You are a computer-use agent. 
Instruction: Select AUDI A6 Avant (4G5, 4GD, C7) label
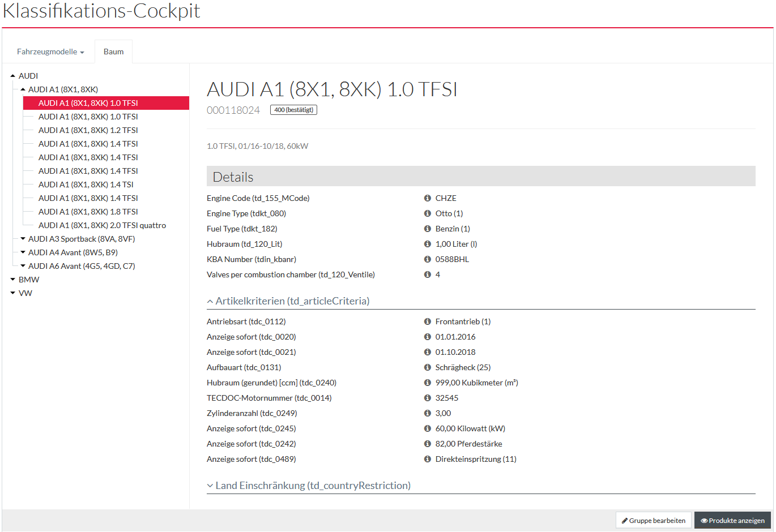click(x=82, y=266)
